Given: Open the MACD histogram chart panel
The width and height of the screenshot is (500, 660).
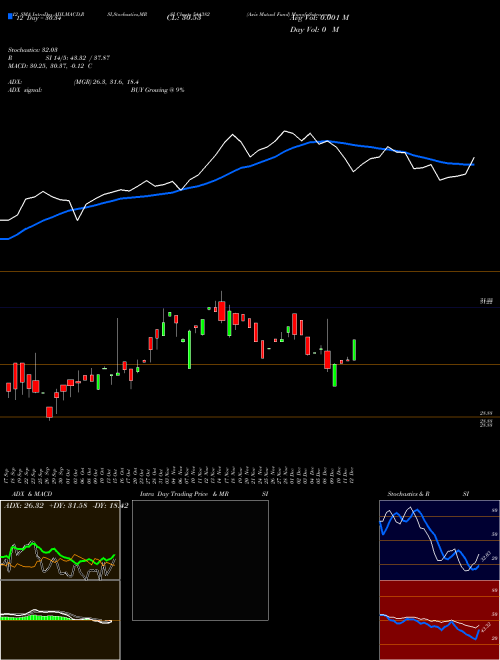Looking at the screenshot, I should [x=60, y=620].
